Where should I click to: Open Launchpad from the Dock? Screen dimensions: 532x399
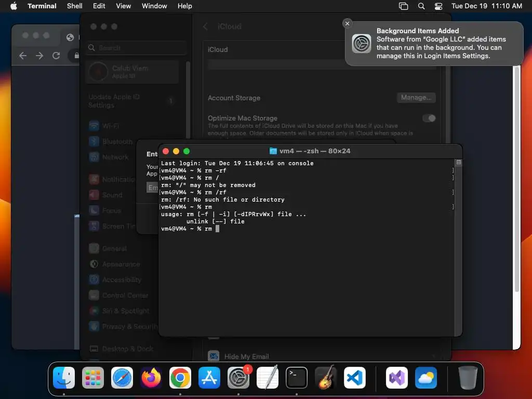click(93, 378)
